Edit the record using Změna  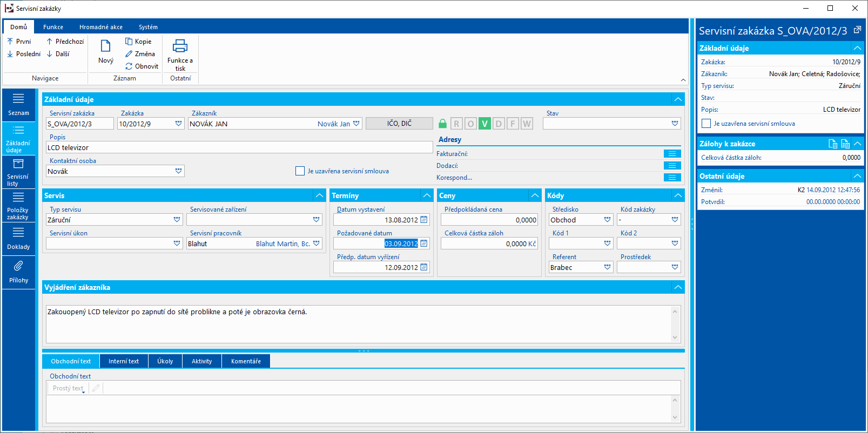(x=140, y=54)
